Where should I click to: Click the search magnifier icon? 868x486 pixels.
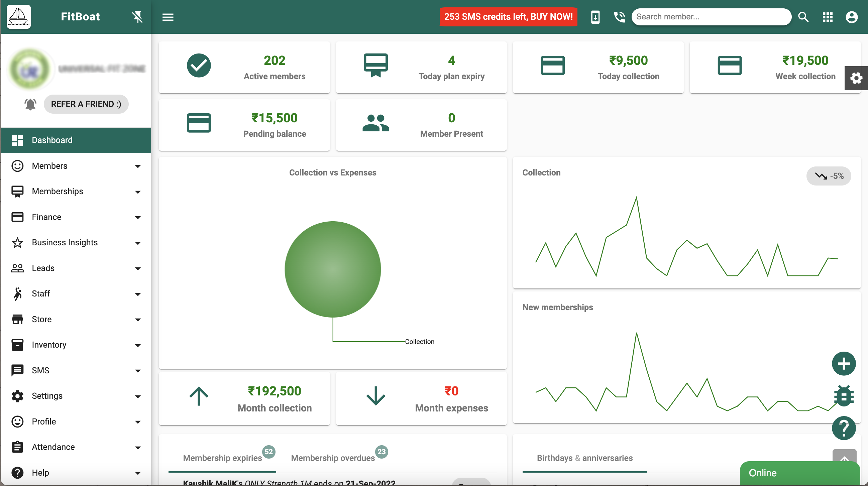click(803, 17)
